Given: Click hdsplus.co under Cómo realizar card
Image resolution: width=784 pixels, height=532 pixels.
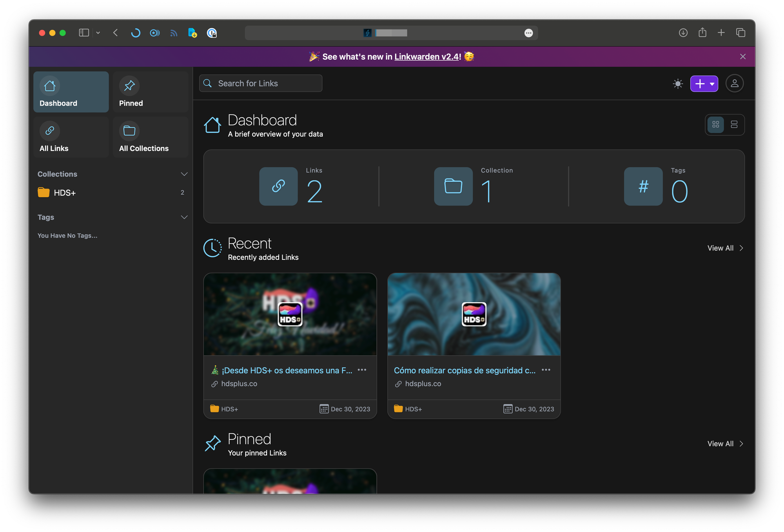Looking at the screenshot, I should click(418, 384).
